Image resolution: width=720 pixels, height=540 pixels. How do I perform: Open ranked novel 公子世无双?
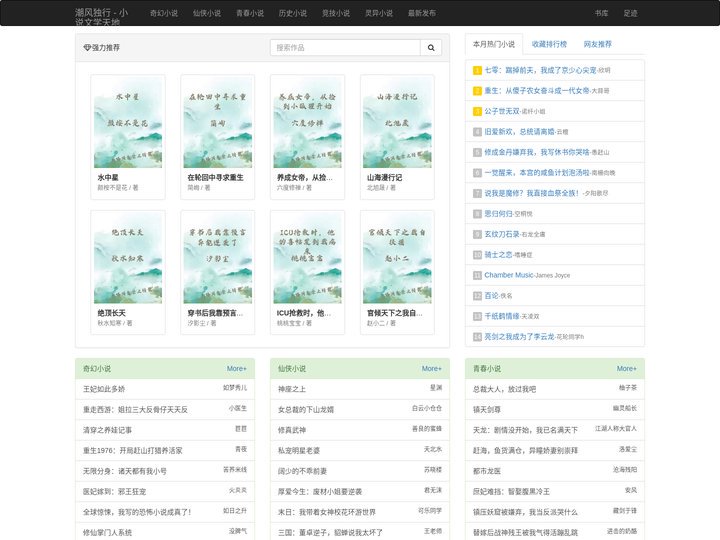[502, 111]
